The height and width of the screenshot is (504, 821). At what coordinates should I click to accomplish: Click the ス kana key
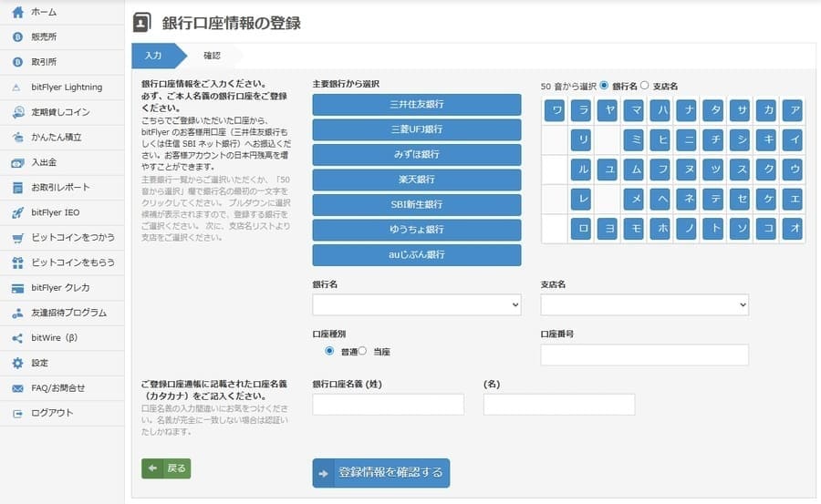pyautogui.click(x=740, y=170)
